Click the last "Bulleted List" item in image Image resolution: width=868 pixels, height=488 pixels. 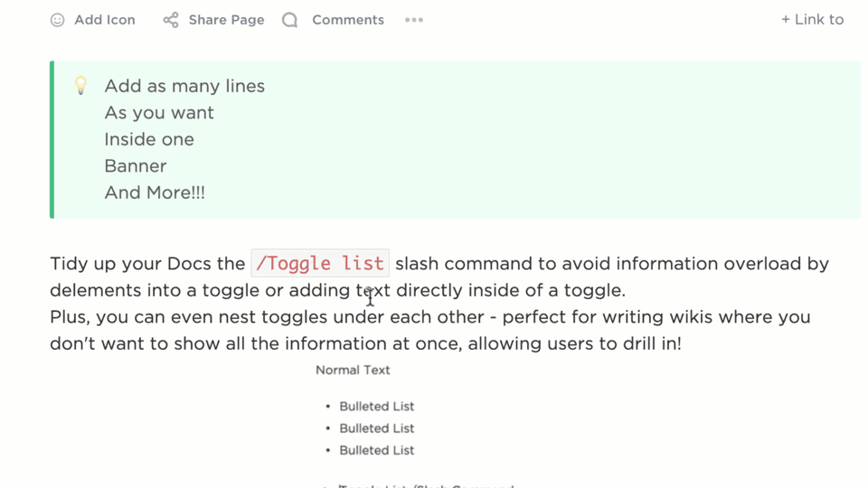(376, 450)
